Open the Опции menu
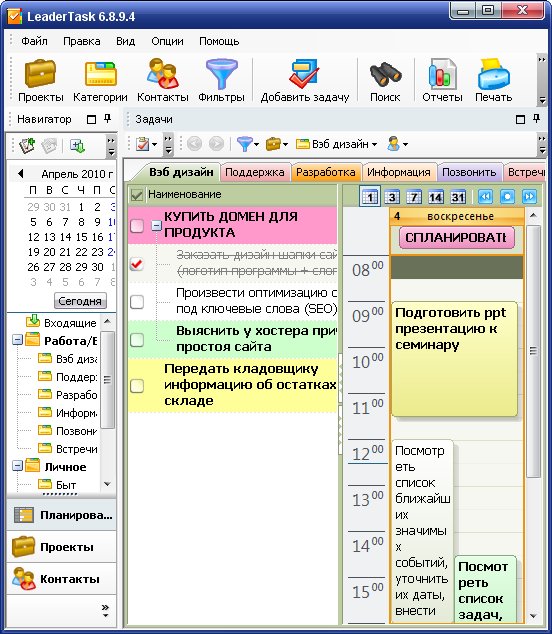The image size is (552, 634). tap(167, 41)
